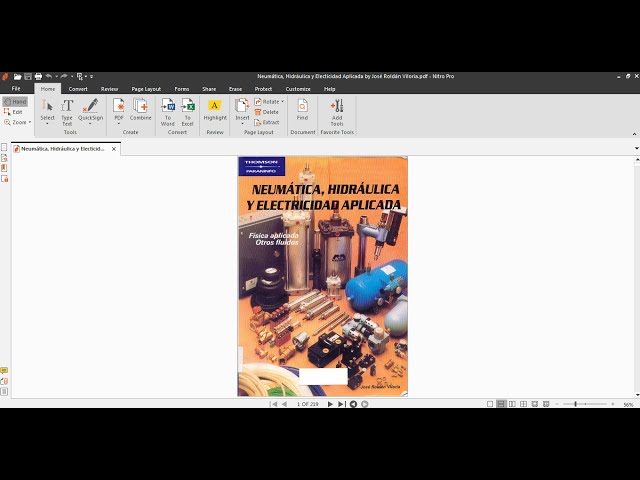Rotate pages in Page Layout group
Image resolution: width=640 pixels, height=480 pixels.
(x=267, y=102)
